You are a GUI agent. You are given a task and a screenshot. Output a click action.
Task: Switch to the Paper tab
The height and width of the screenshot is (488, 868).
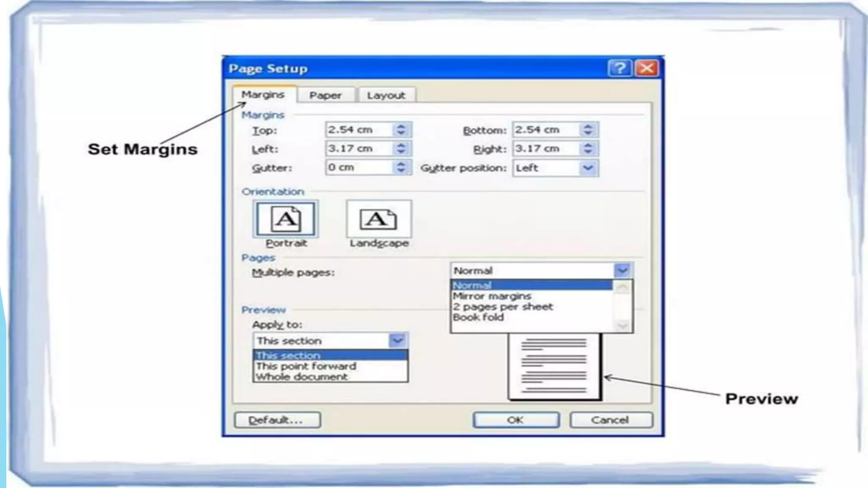pos(325,95)
